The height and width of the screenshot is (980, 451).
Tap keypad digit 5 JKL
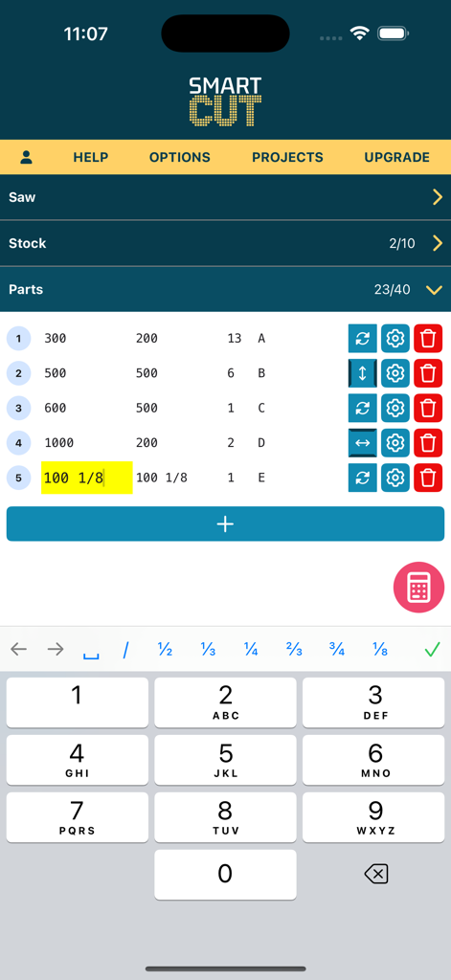pos(225,760)
